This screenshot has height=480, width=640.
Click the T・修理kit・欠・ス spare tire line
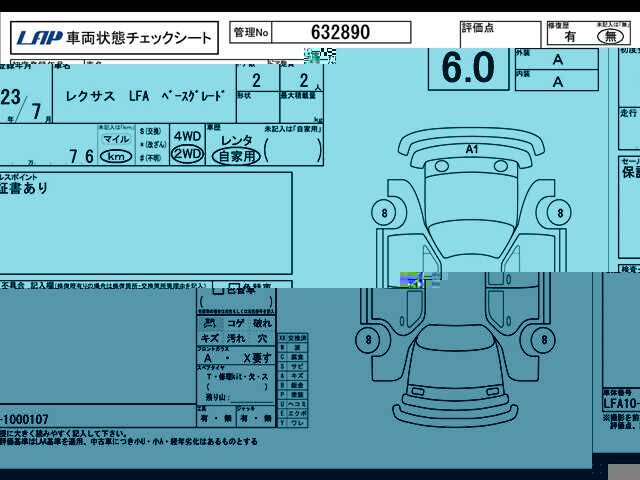coord(237,377)
